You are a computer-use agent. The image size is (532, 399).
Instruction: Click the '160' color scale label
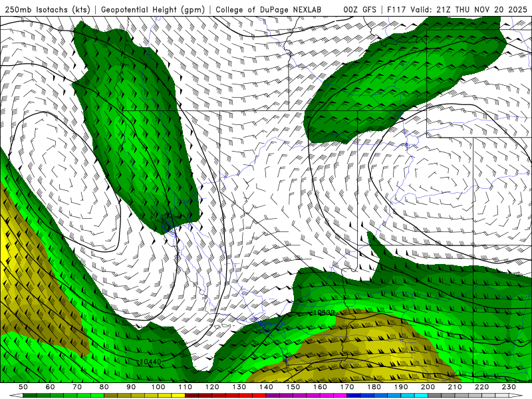click(x=321, y=387)
